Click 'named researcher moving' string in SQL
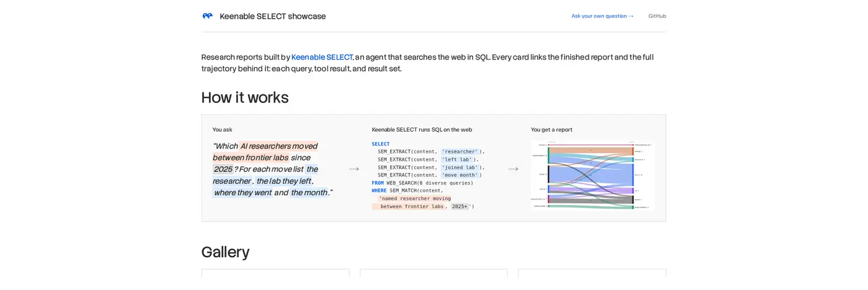This screenshot has height=290, width=868. (x=415, y=199)
